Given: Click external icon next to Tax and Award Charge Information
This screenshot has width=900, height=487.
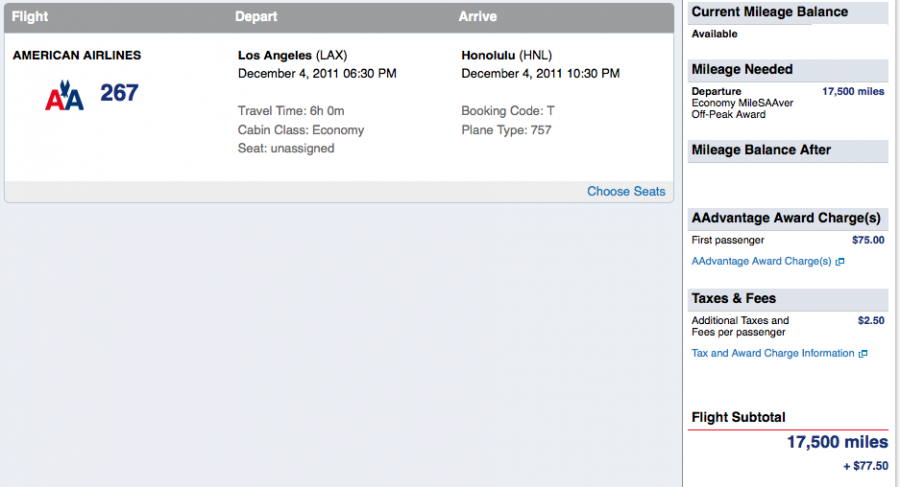Looking at the screenshot, I should pyautogui.click(x=863, y=354).
